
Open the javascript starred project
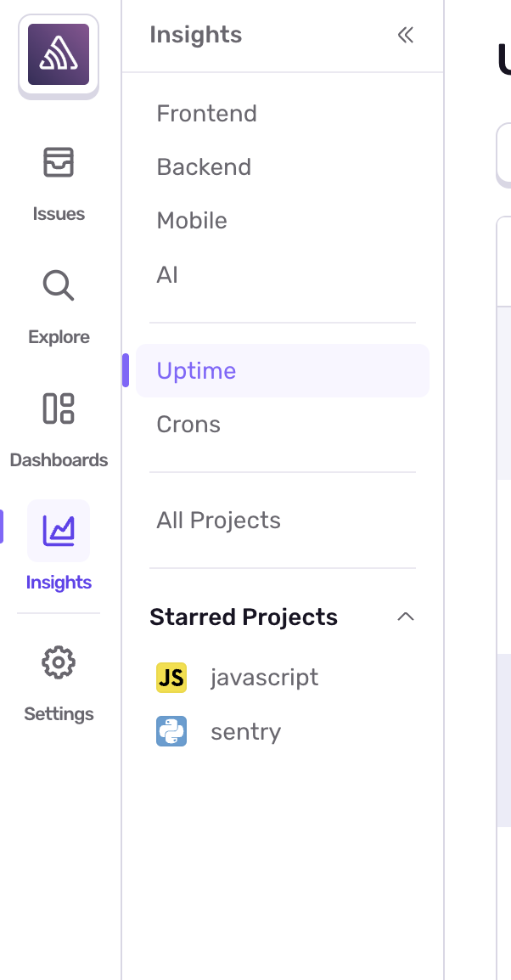265,678
